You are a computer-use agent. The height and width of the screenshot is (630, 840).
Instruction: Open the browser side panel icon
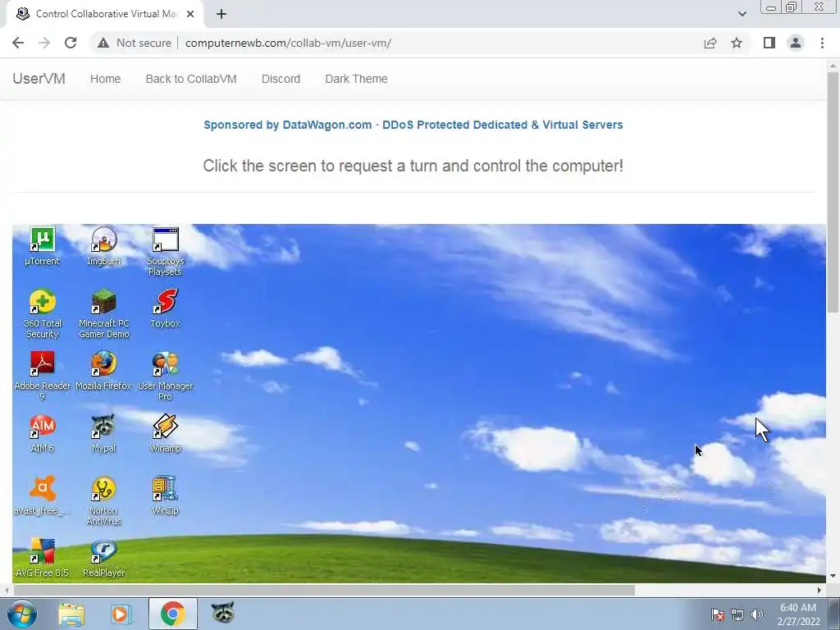[x=769, y=43]
